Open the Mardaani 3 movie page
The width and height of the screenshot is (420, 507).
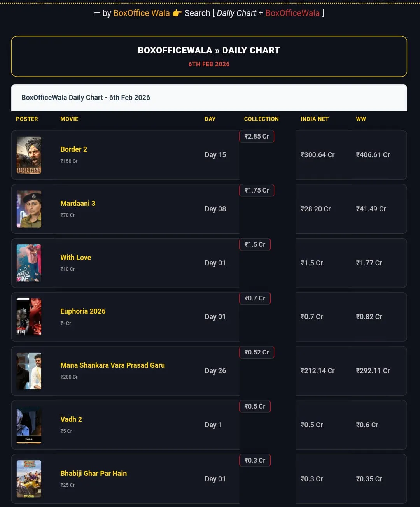77,203
